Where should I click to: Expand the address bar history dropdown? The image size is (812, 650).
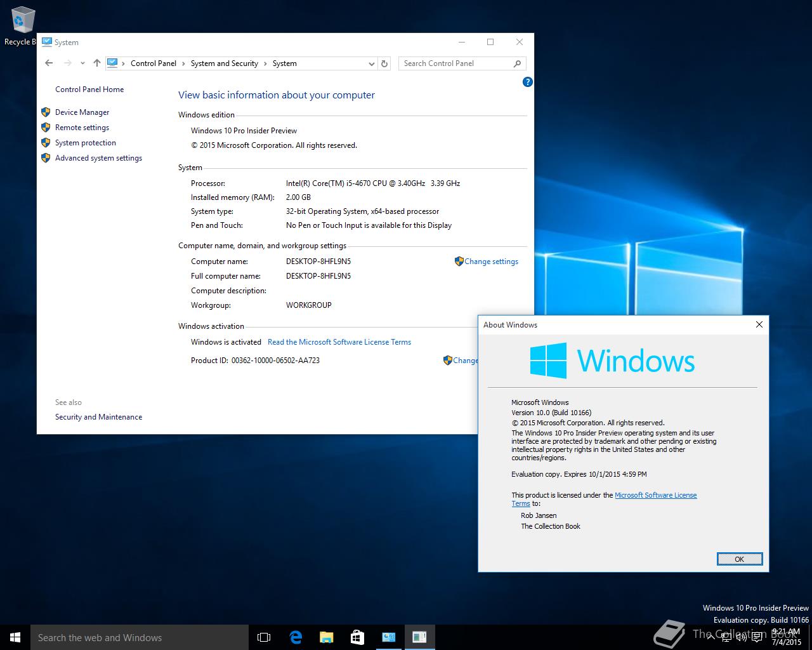(x=371, y=63)
